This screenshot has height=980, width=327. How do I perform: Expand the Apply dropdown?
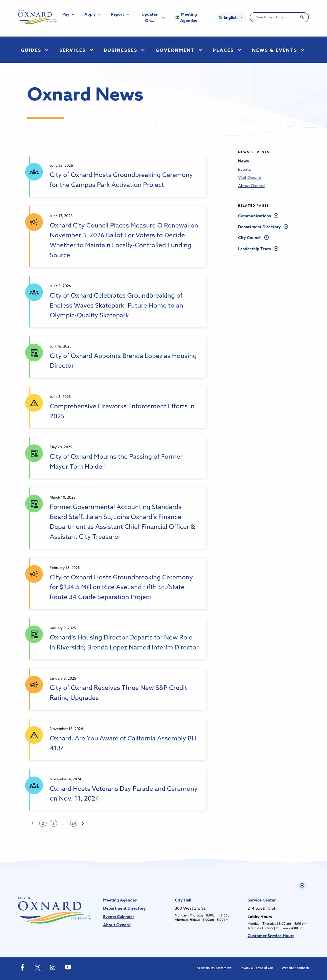pos(92,15)
